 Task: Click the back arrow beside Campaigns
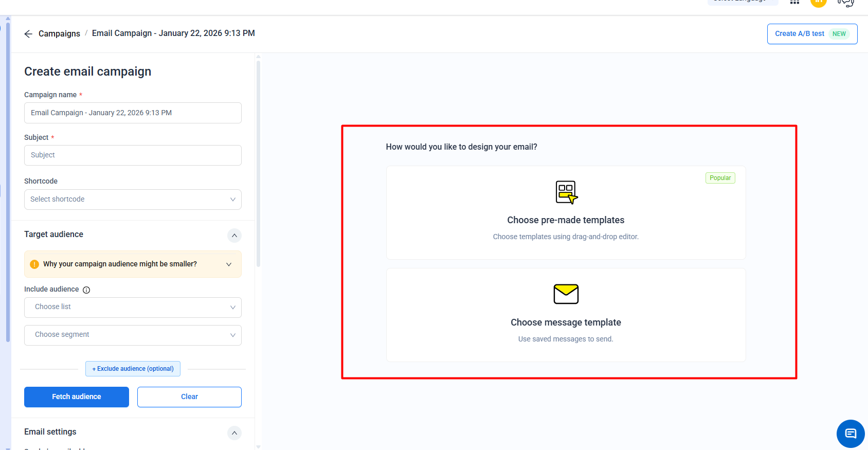(x=28, y=34)
